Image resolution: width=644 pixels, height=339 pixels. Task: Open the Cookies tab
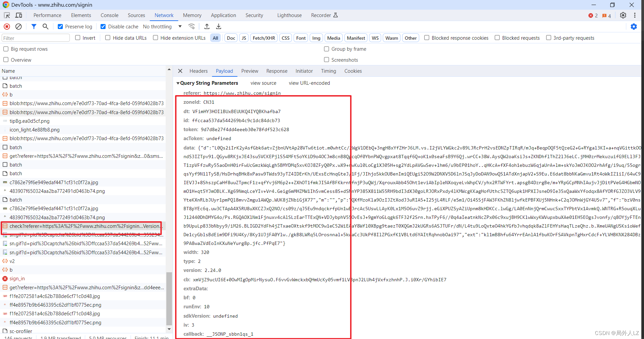(353, 71)
